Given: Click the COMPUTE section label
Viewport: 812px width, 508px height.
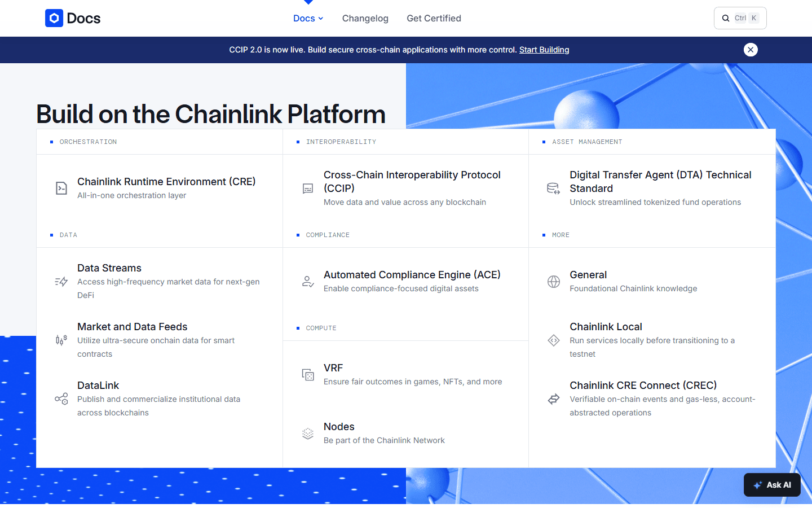Looking at the screenshot, I should coord(321,328).
